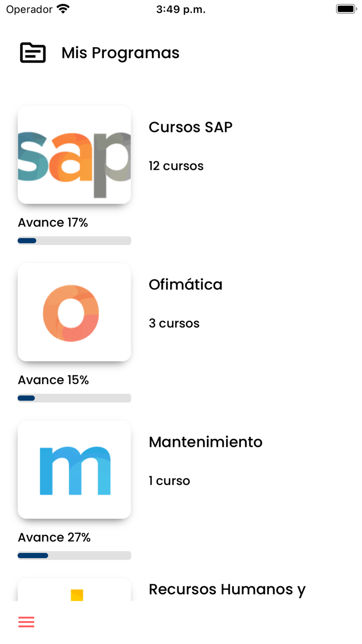Tap the Avance 17% label
Screen dimensions: 362x644
coord(53,222)
